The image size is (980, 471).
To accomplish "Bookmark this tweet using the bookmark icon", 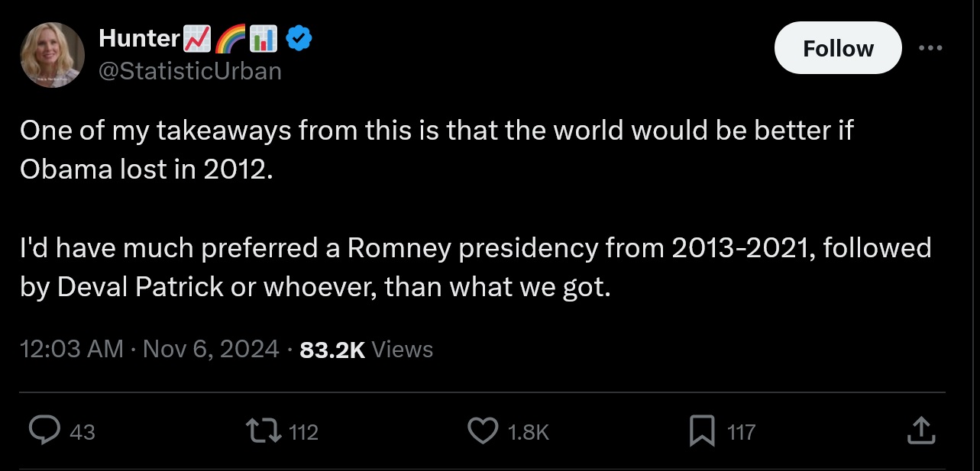I will (x=700, y=432).
